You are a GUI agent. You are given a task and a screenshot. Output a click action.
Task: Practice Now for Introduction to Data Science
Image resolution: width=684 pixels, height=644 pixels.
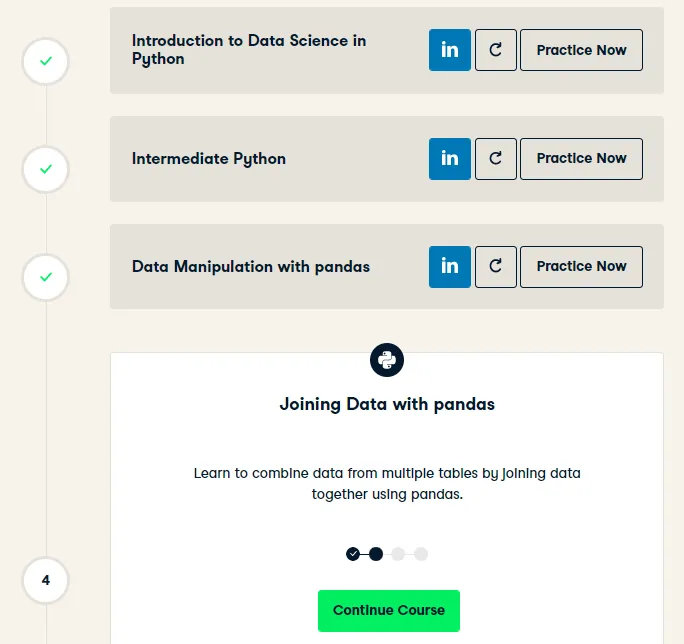(581, 50)
